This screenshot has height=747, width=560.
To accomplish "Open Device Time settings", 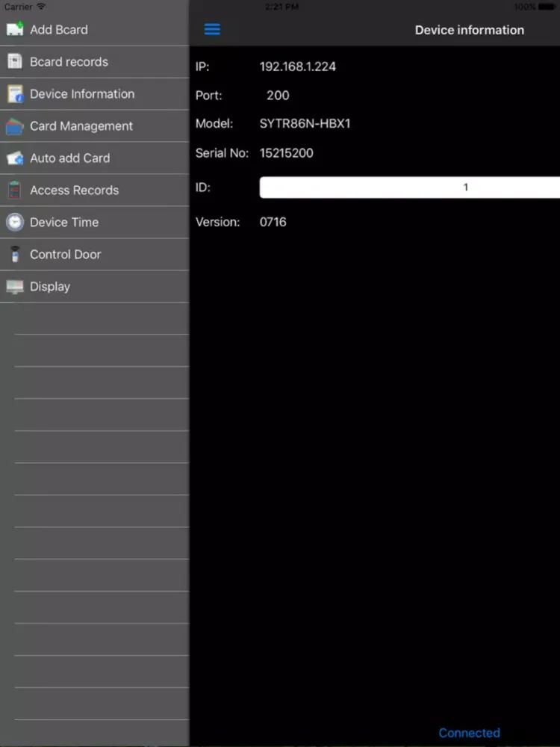I will (x=94, y=223).
